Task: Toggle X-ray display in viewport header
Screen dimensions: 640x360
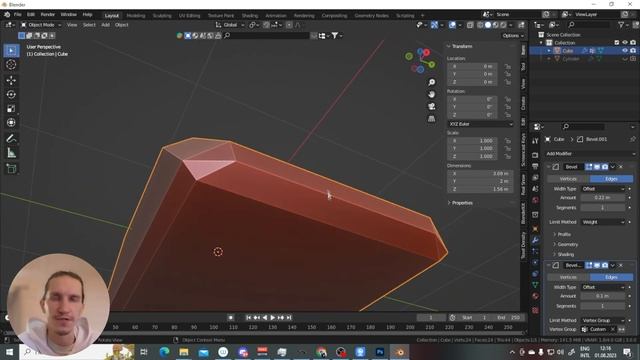Action: click(x=470, y=25)
